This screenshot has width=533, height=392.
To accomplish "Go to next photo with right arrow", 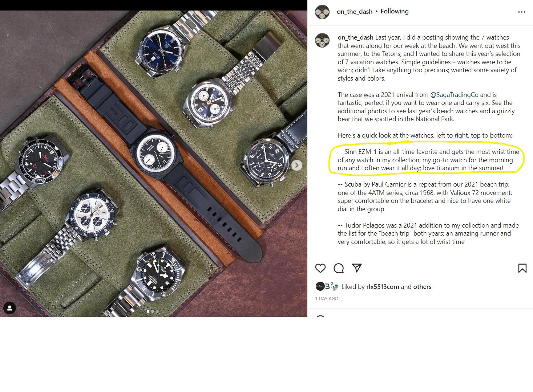I will click(x=296, y=165).
